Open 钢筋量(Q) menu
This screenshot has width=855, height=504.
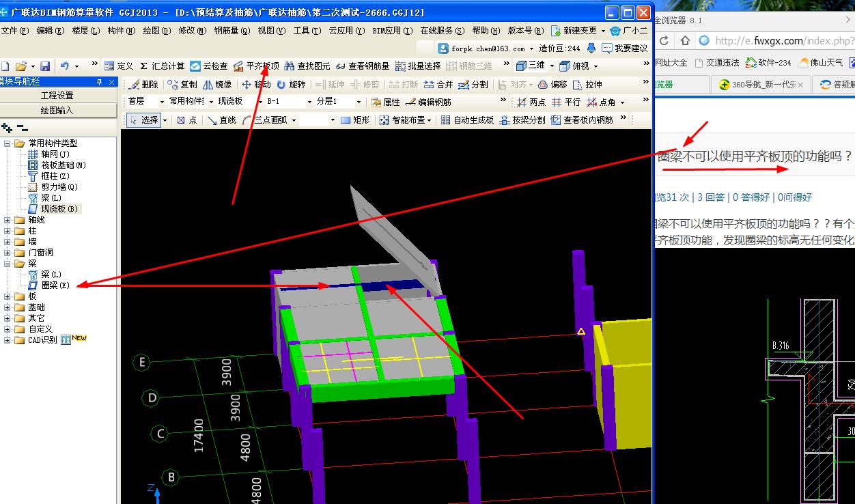pyautogui.click(x=232, y=31)
